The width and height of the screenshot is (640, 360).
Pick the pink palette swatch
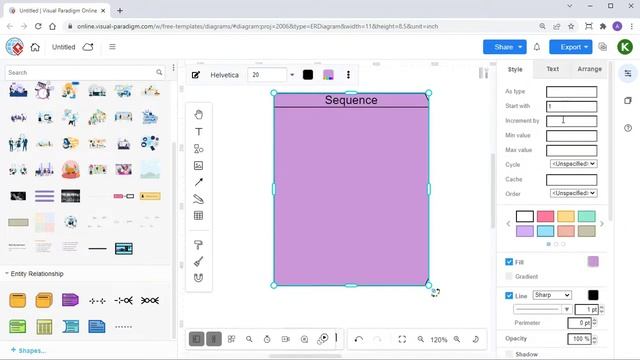tap(545, 216)
